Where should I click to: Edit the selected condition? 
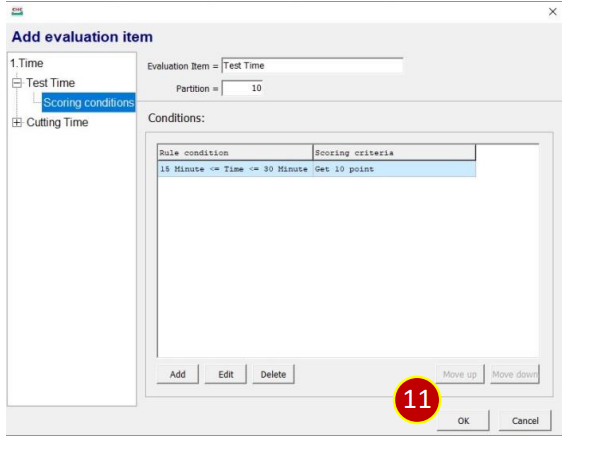pos(225,374)
